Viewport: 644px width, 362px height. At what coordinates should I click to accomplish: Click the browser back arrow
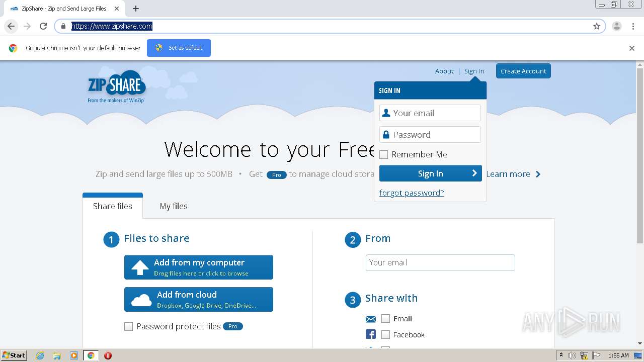tap(11, 26)
